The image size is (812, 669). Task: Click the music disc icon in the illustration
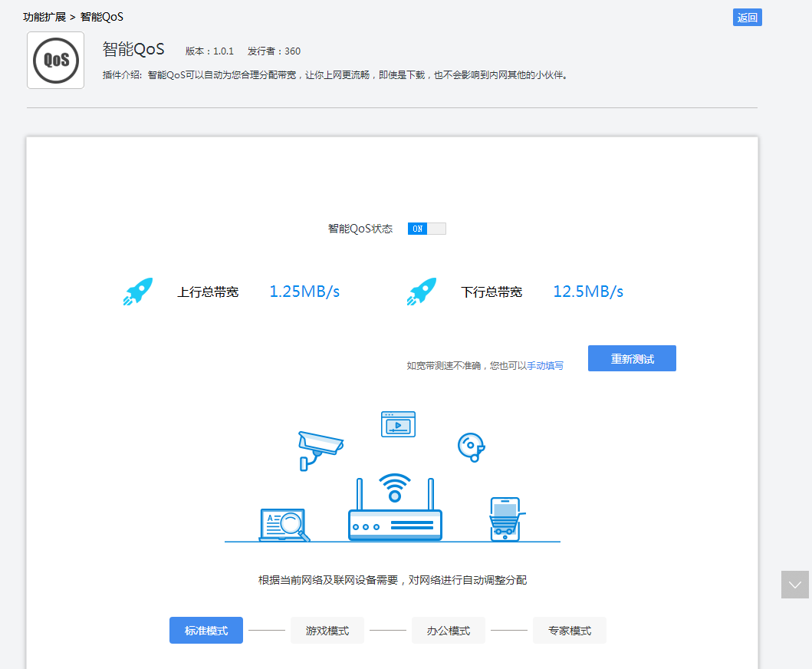pos(470,447)
